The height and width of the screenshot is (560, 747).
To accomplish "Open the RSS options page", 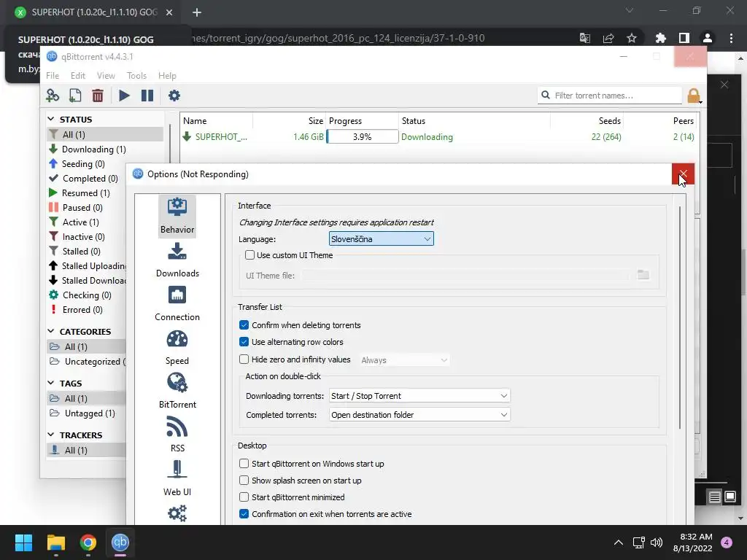I will pos(177,435).
